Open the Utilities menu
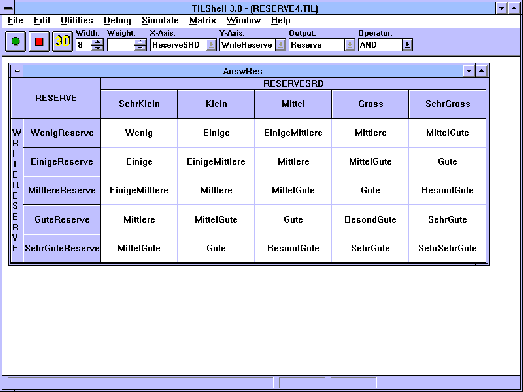523x392 pixels. [x=77, y=21]
